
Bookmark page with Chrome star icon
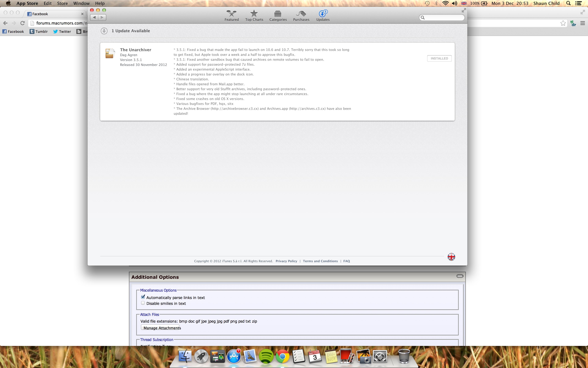563,23
